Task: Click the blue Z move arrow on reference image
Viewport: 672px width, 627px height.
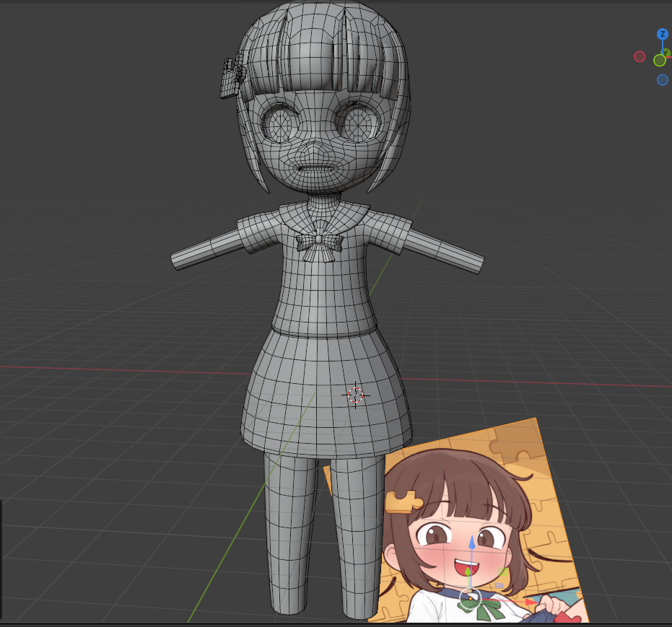Action: [x=471, y=543]
